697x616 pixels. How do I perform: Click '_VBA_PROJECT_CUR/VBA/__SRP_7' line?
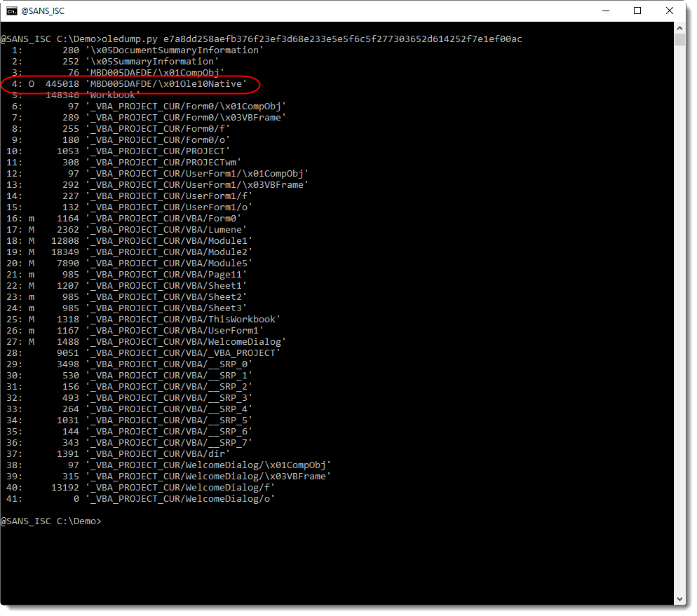pos(129,443)
